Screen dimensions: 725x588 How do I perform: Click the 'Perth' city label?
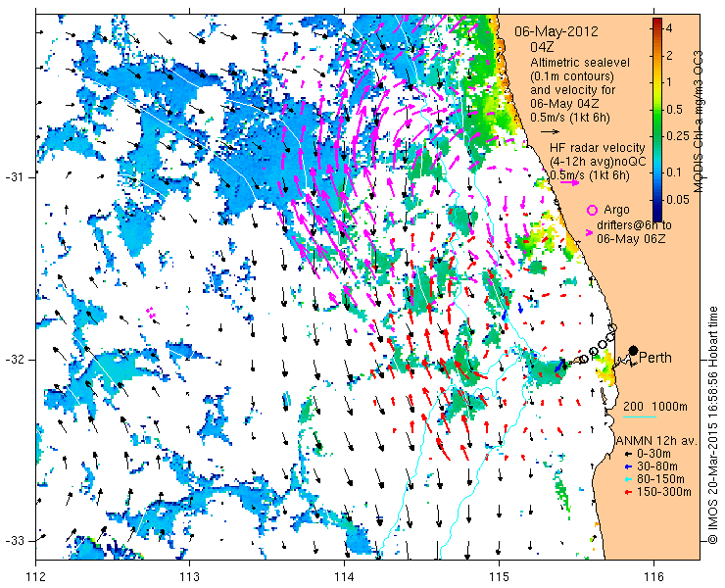pyautogui.click(x=655, y=358)
